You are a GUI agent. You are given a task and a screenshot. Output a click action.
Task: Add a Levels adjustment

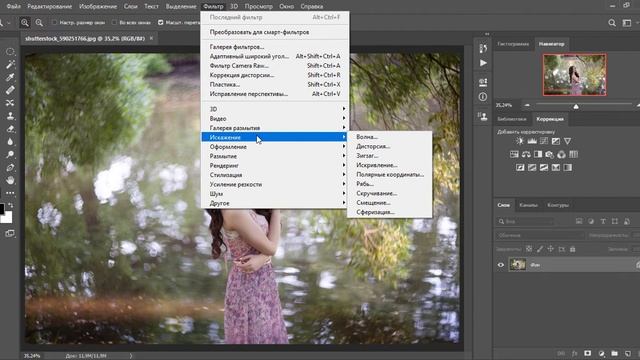click(x=532, y=141)
